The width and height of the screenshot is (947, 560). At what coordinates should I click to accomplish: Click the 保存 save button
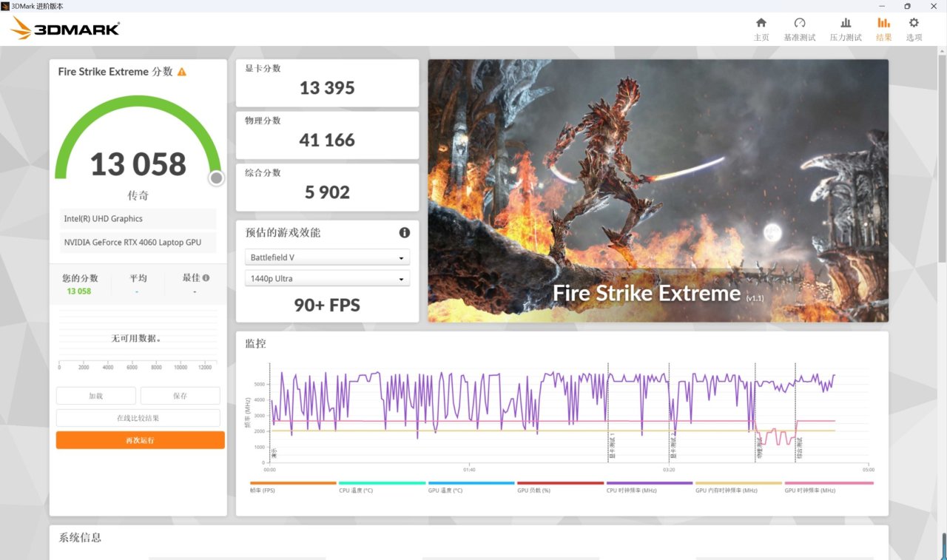click(x=181, y=396)
